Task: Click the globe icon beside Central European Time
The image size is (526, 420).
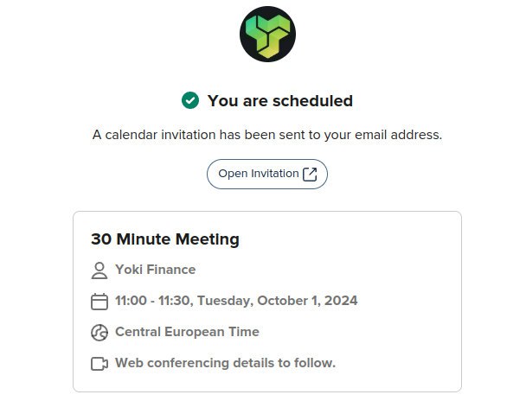Action: coord(99,333)
